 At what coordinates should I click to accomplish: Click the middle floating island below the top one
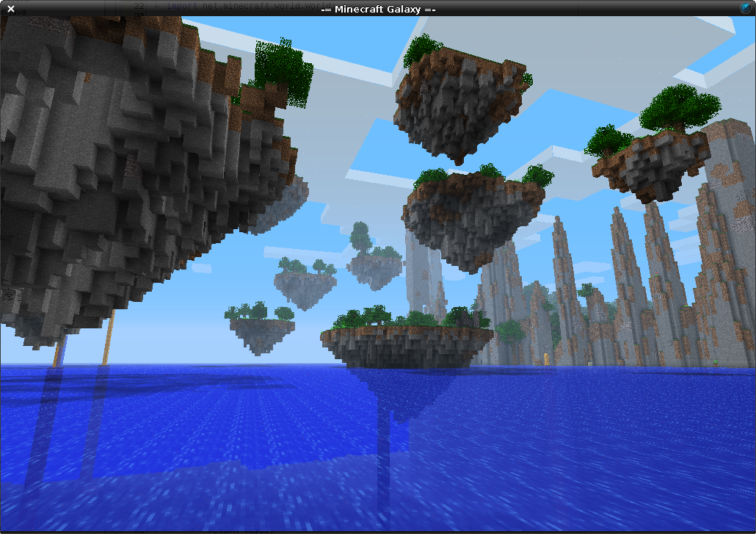click(473, 217)
